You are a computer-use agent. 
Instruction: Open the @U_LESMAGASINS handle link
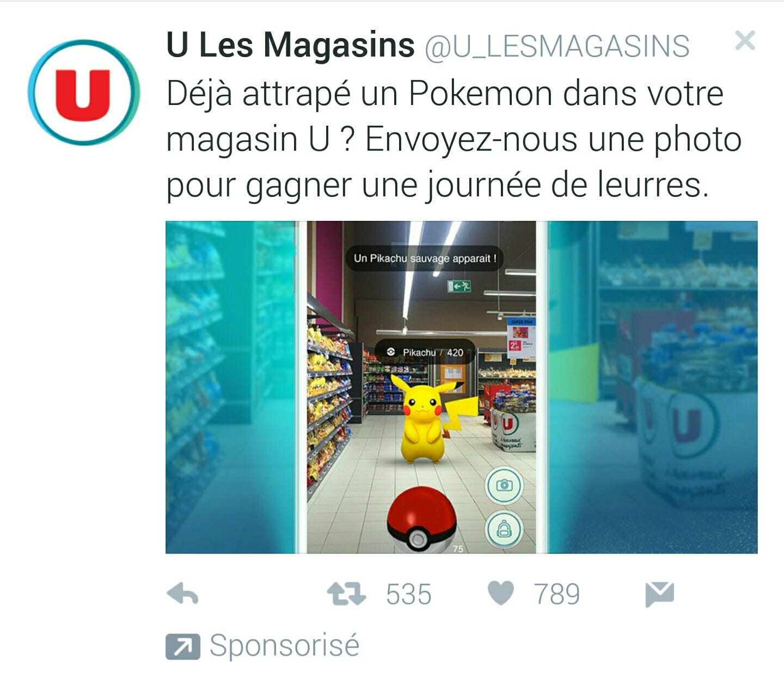(556, 46)
